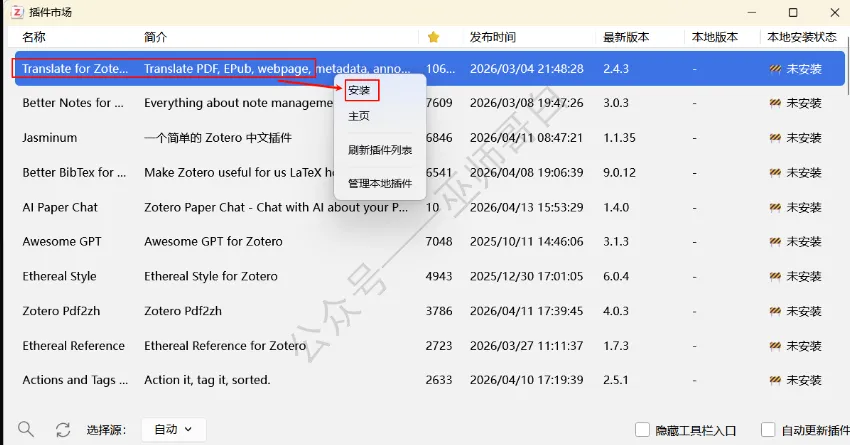Screen dimensions: 850x445
Task: Click star count 2633
Action: click(x=439, y=380)
